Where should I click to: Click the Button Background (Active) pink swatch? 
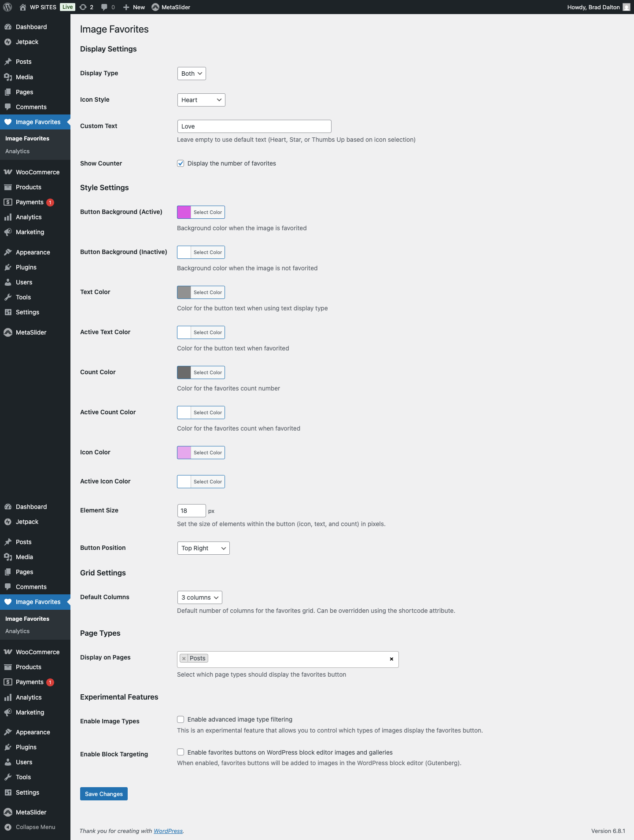pos(184,212)
